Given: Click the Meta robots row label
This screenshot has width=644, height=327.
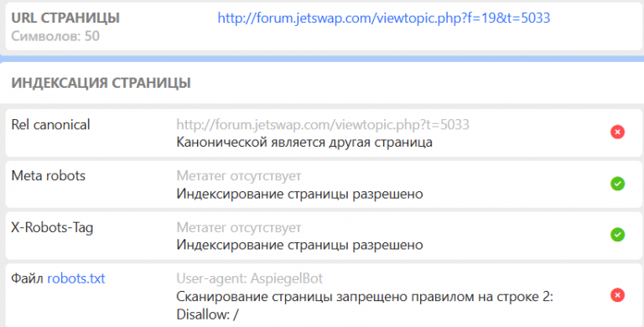Looking at the screenshot, I should pyautogui.click(x=49, y=176).
